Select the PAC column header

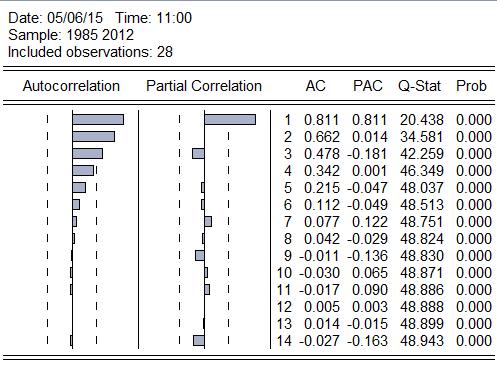(x=368, y=86)
